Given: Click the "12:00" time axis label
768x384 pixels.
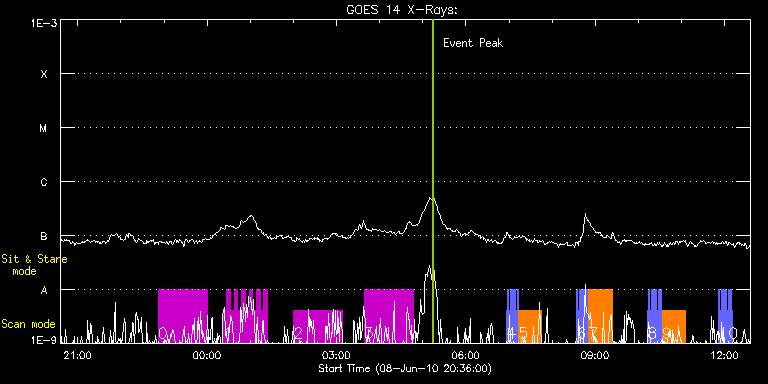Looking at the screenshot, I should (724, 355).
